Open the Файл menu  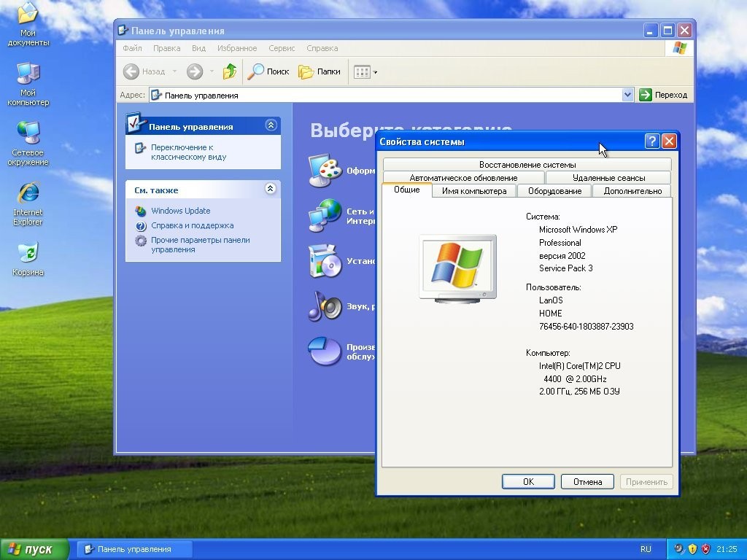[132, 48]
